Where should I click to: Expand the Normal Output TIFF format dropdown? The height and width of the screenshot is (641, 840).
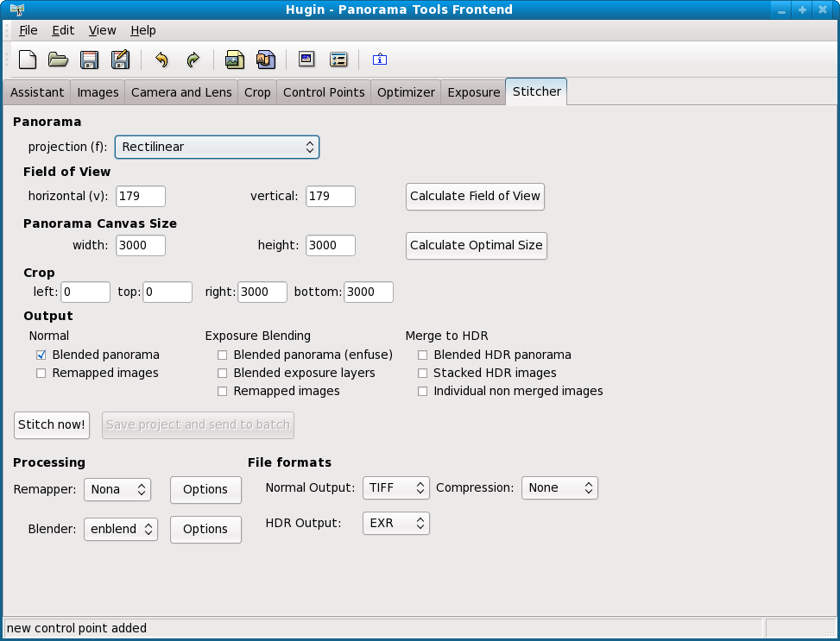point(395,487)
